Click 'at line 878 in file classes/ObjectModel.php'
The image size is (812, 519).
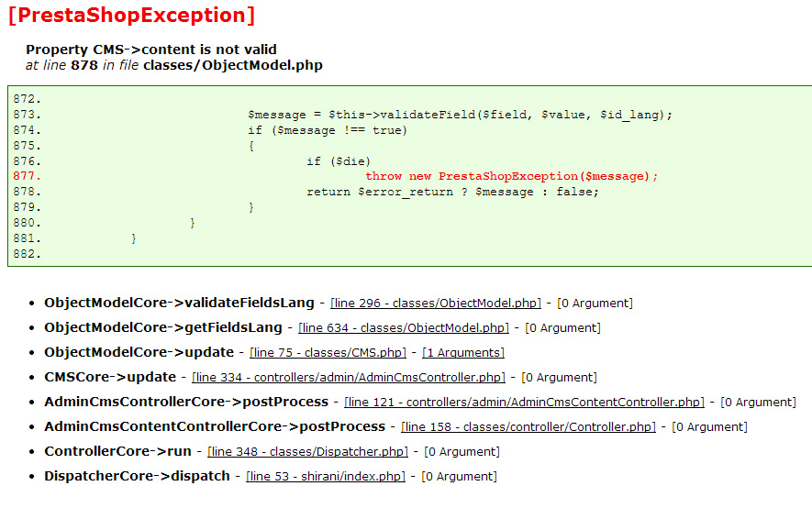(x=174, y=65)
